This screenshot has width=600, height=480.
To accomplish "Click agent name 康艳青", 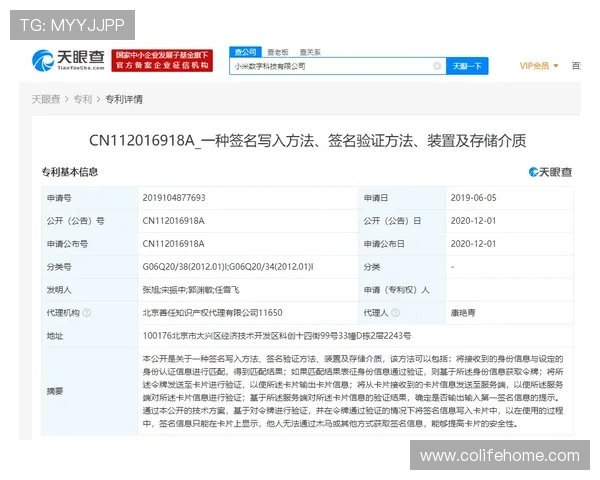I will click(x=463, y=313).
